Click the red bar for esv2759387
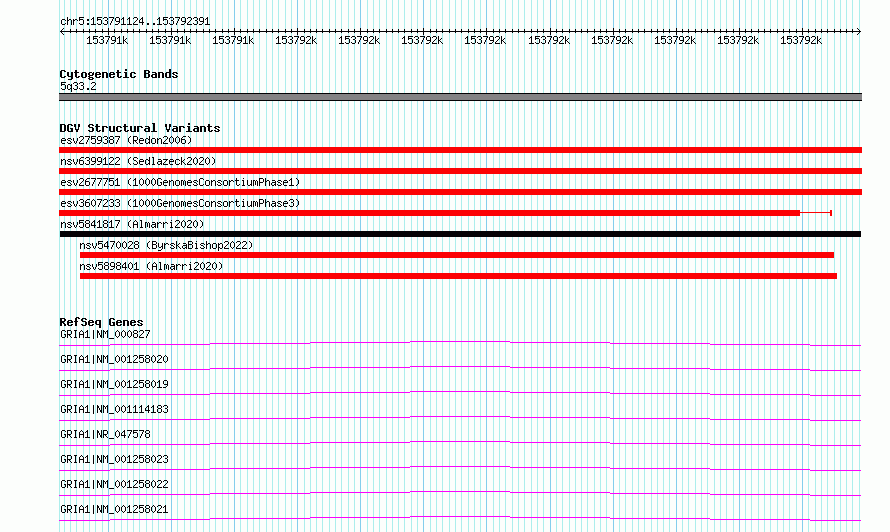 coord(460,150)
